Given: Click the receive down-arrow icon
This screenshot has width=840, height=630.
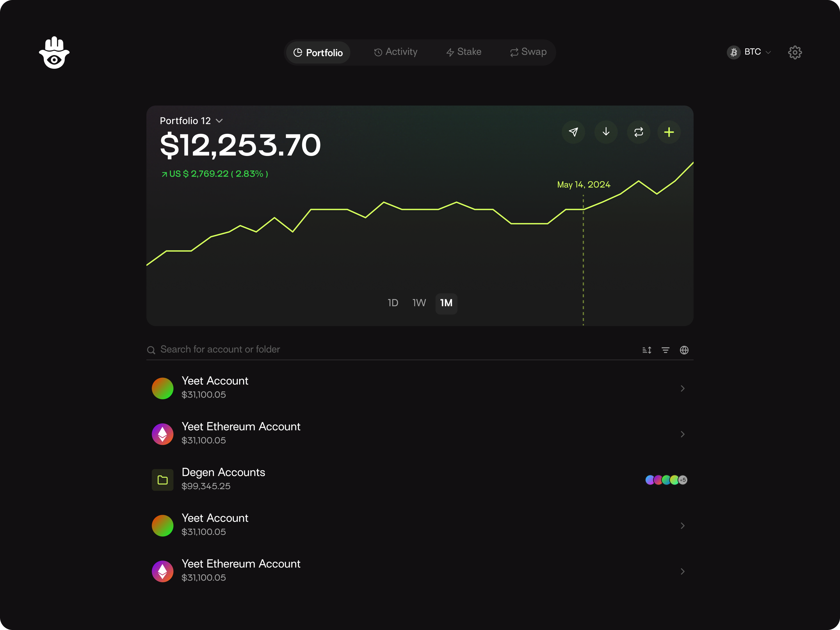Looking at the screenshot, I should pyautogui.click(x=606, y=132).
